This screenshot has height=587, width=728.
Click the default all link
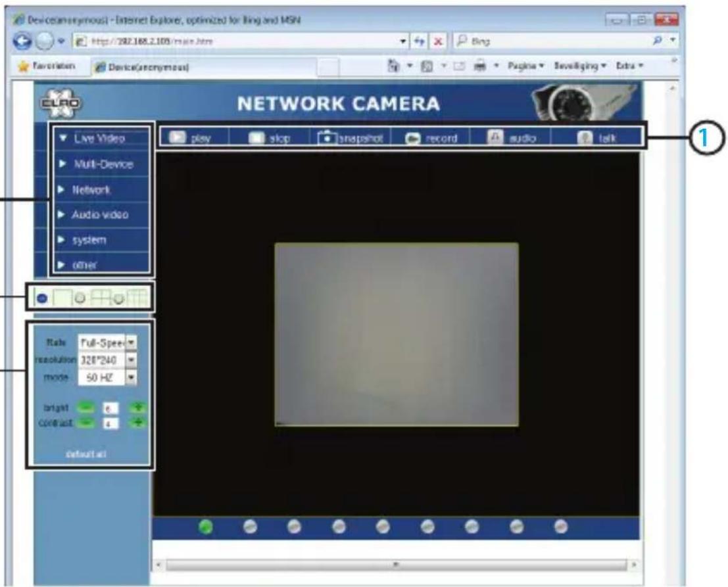coord(86,454)
